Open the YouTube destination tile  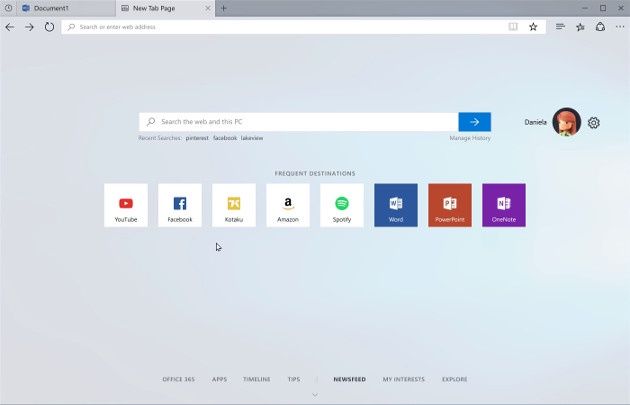point(126,205)
